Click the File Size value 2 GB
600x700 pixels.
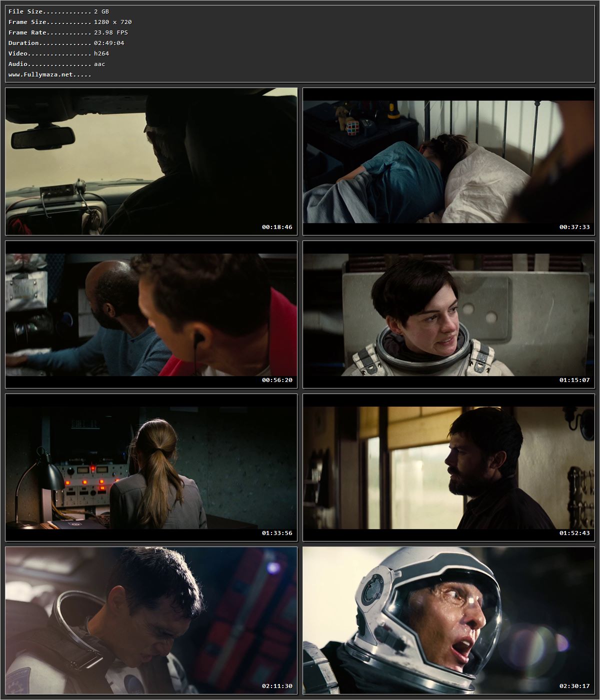pyautogui.click(x=101, y=11)
